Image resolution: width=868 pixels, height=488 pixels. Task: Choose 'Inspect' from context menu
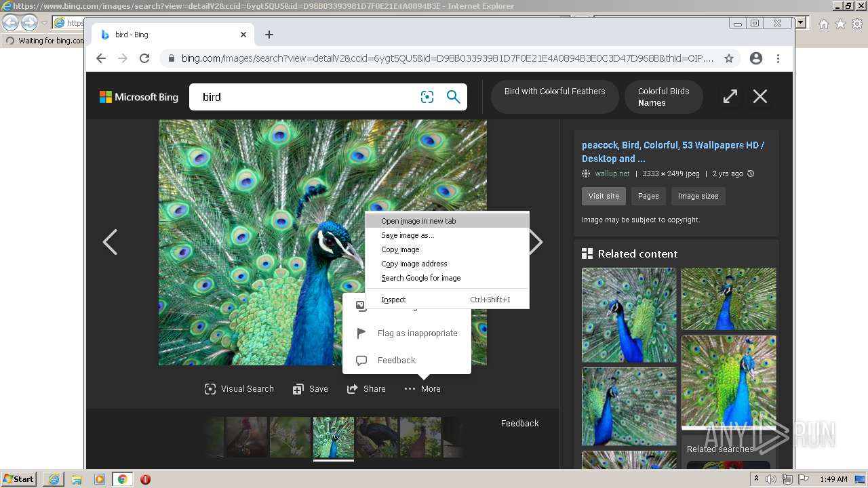447,300
